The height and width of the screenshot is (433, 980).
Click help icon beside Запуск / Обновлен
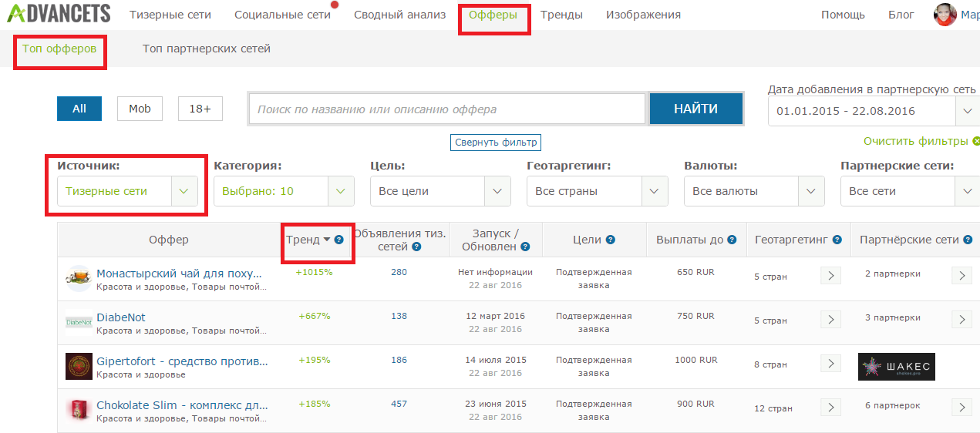(x=525, y=247)
